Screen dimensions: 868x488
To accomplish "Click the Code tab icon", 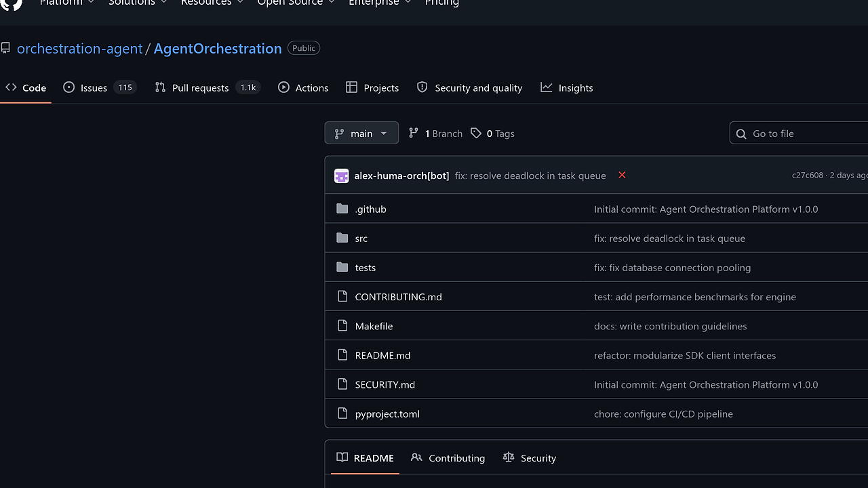I will 11,87.
